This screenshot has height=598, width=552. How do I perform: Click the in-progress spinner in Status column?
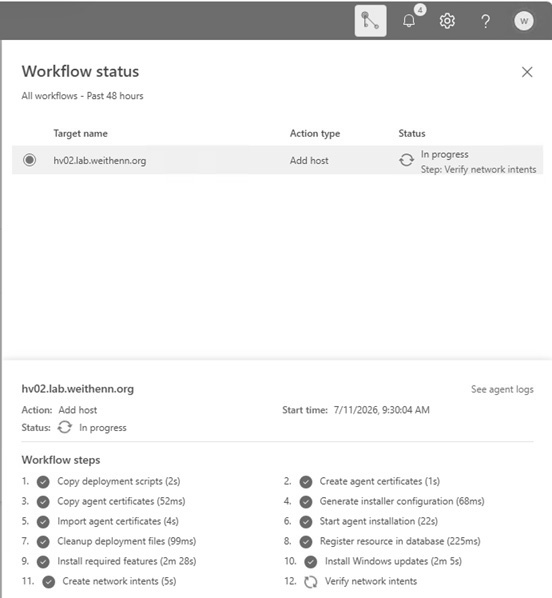coord(406,160)
